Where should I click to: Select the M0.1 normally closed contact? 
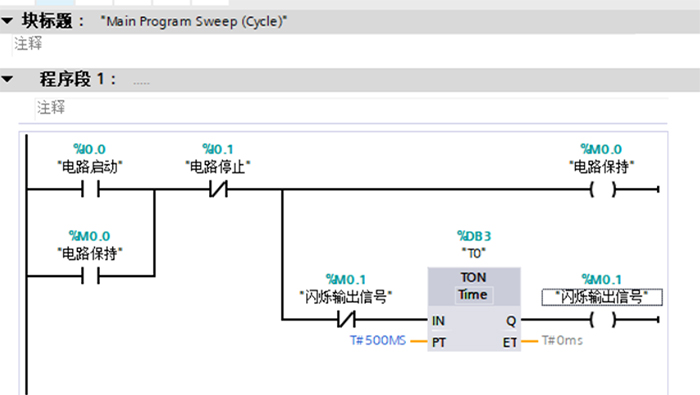[346, 320]
